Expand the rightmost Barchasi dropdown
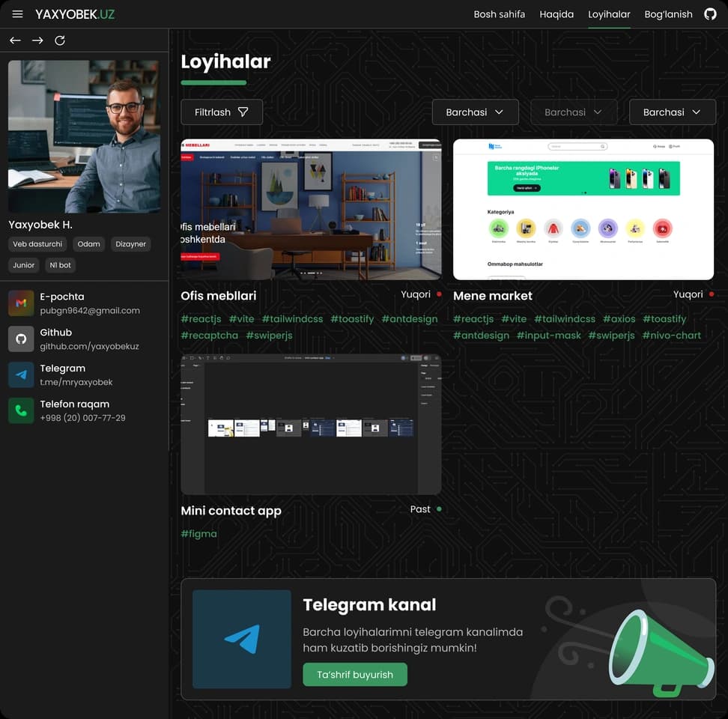This screenshot has height=719, width=728. (672, 112)
